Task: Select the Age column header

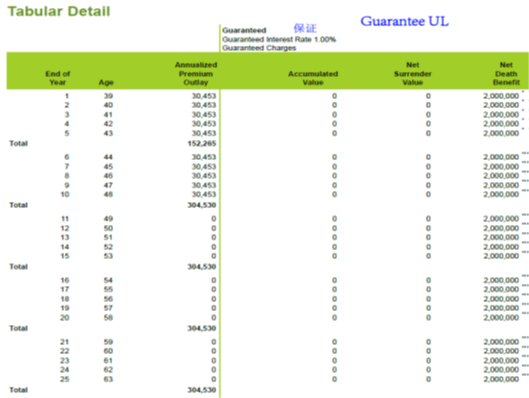Action: click(106, 82)
